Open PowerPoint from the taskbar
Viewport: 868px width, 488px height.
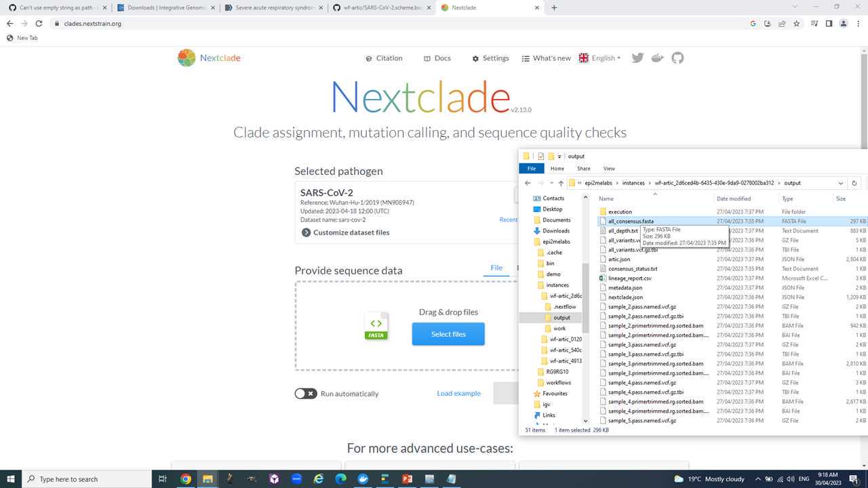click(407, 479)
